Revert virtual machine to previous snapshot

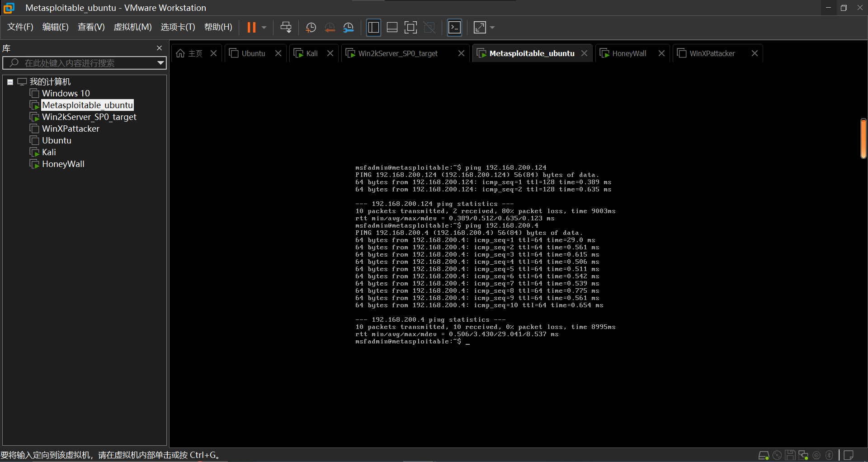330,28
